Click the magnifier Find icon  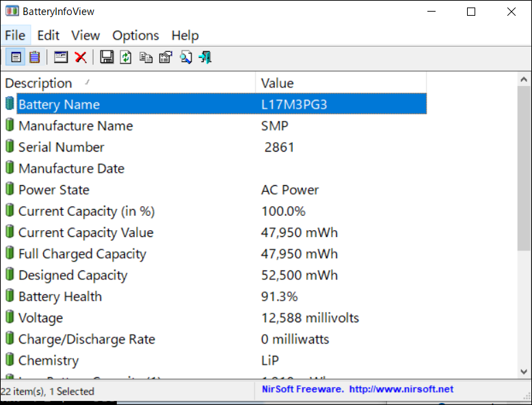[185, 57]
